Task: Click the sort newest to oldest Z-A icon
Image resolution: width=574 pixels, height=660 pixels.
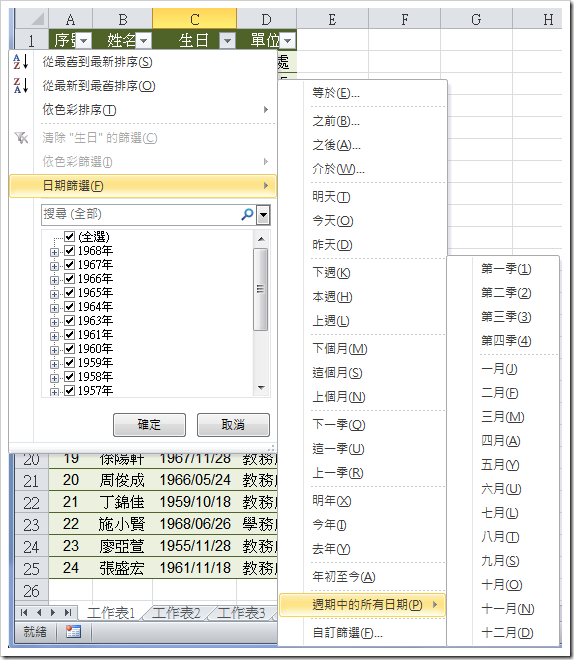Action: coord(21,85)
